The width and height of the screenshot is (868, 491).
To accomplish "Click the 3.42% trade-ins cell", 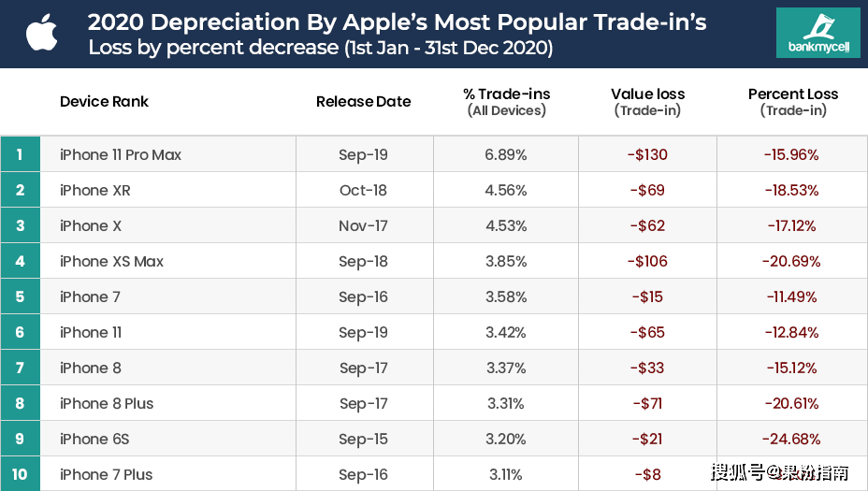I will [506, 332].
